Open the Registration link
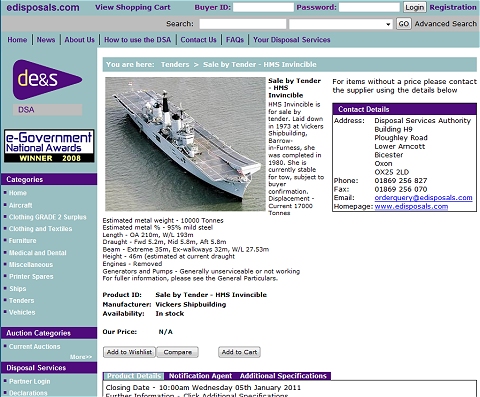480x397 pixels. click(453, 7)
